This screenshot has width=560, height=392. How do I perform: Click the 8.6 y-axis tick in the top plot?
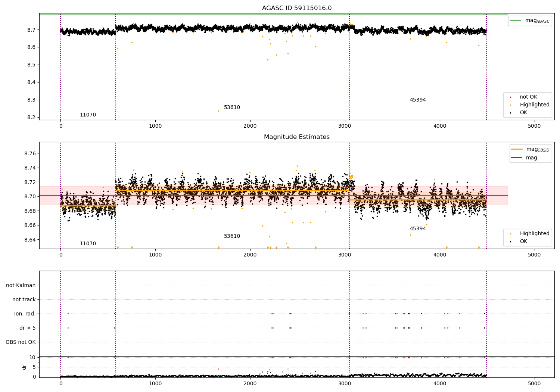pyautogui.click(x=31, y=47)
